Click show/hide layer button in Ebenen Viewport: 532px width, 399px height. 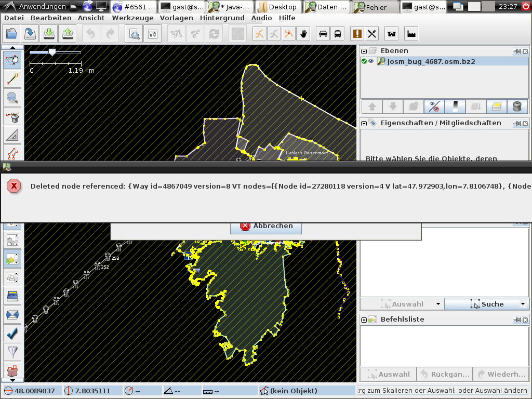[434, 107]
